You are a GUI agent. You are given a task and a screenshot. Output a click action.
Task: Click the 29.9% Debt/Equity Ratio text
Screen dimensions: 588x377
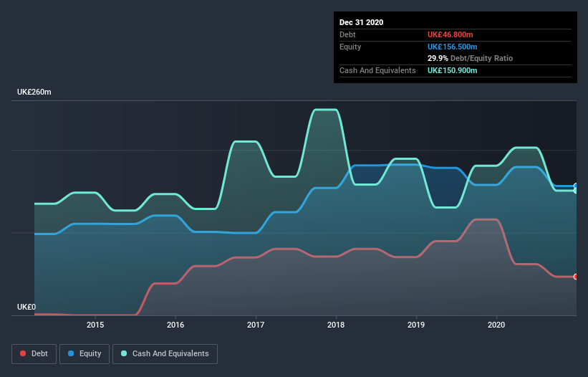(x=470, y=58)
